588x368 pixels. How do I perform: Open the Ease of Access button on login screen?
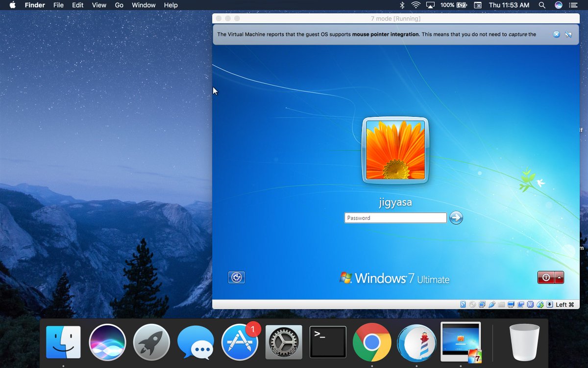pos(237,277)
